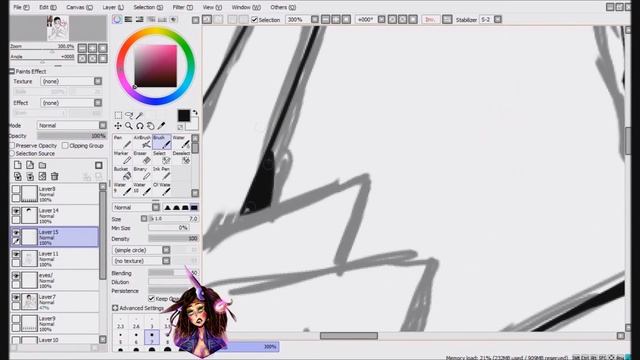Hide Layer15 with its eye toggle

16,233
